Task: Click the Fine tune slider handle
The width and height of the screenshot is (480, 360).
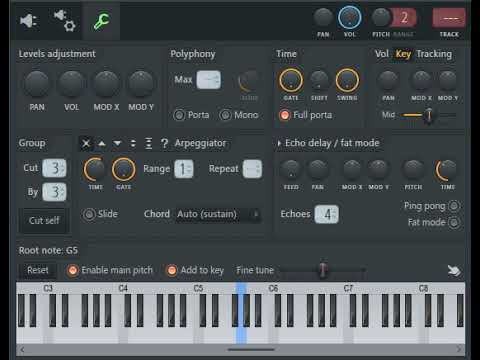Action: click(x=322, y=269)
